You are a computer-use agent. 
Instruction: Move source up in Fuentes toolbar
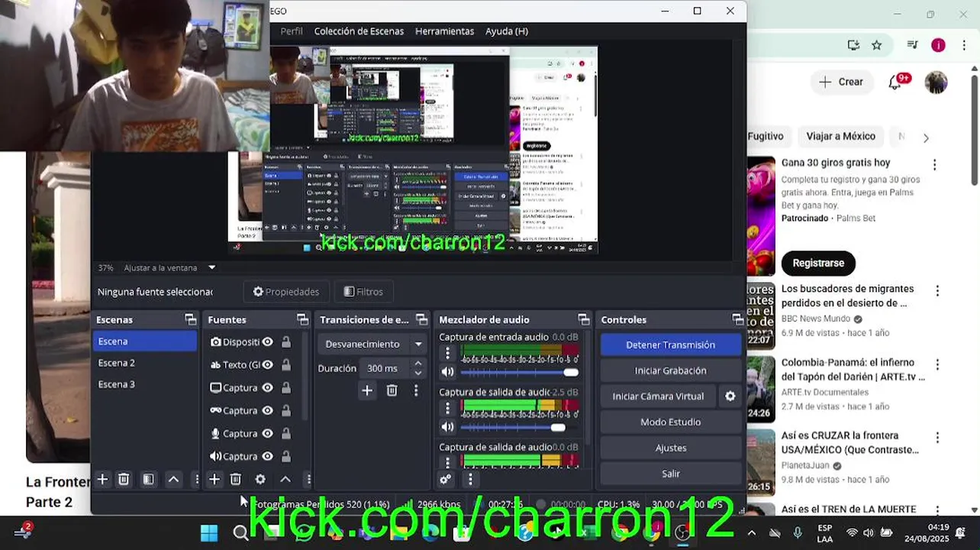pos(285,480)
